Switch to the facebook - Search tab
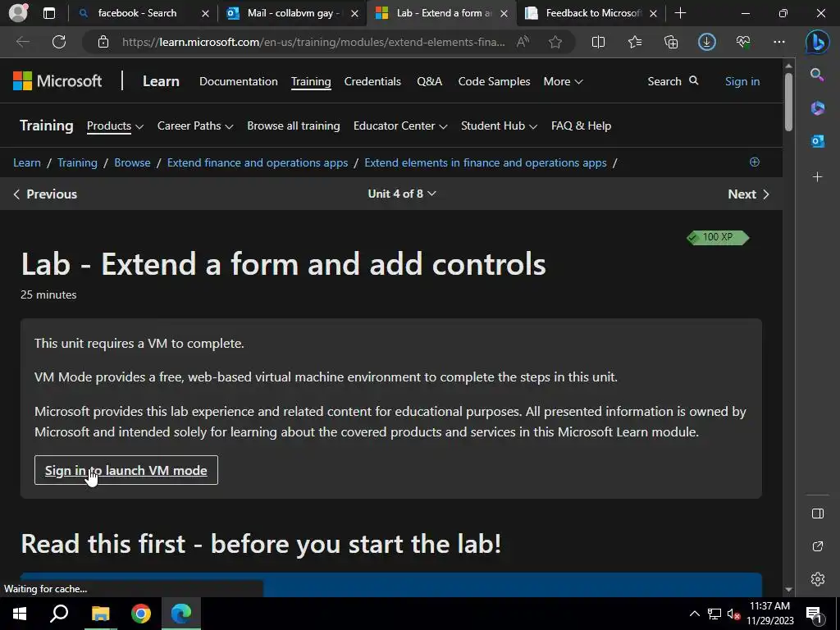840x630 pixels. click(137, 13)
